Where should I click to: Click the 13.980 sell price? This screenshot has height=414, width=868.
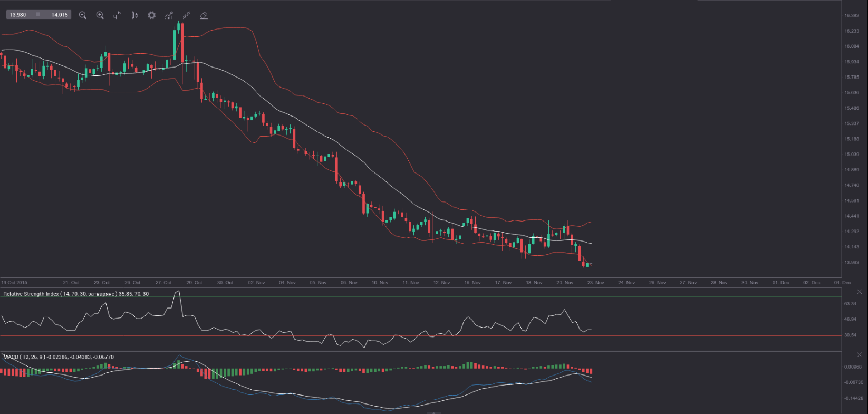pyautogui.click(x=18, y=15)
